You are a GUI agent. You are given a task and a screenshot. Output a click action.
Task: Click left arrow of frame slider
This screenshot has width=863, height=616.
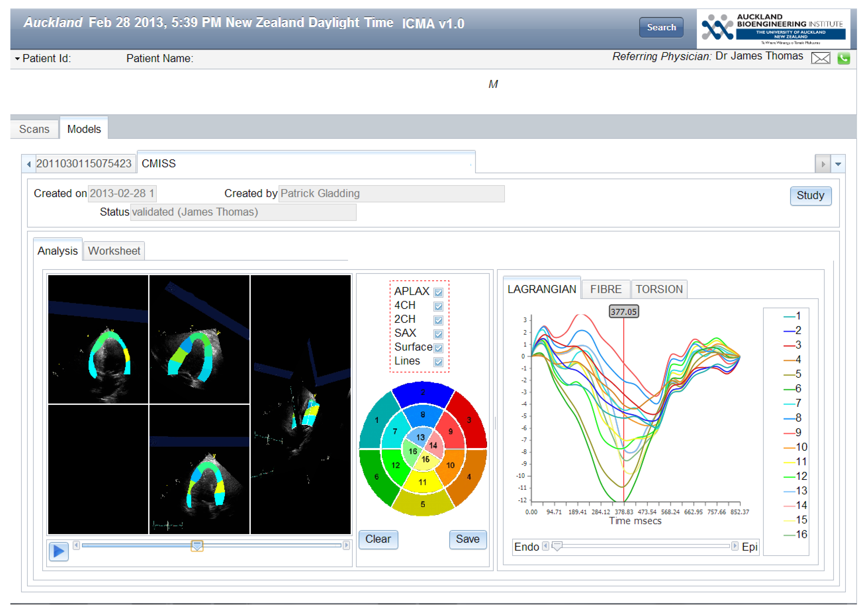[x=76, y=545]
